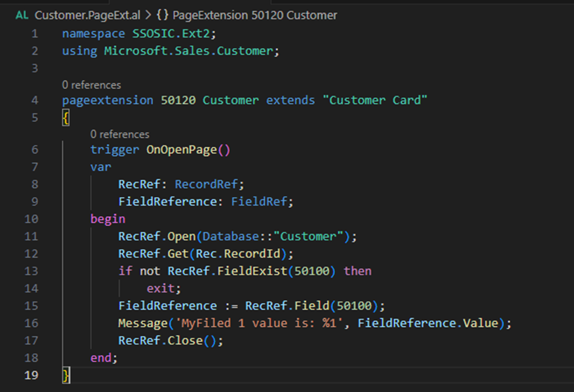Click the 'exit' keyword on line 14

(161, 288)
